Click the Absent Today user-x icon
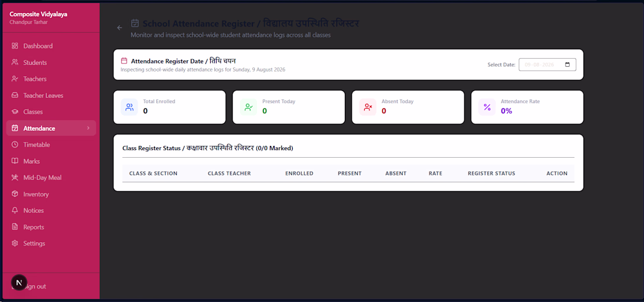 coord(368,107)
